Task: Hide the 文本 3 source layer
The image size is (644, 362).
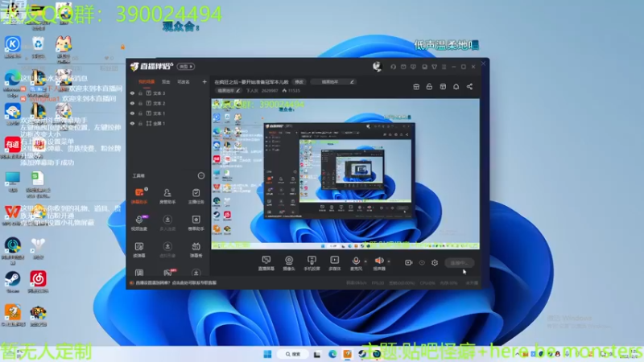Action: click(132, 93)
